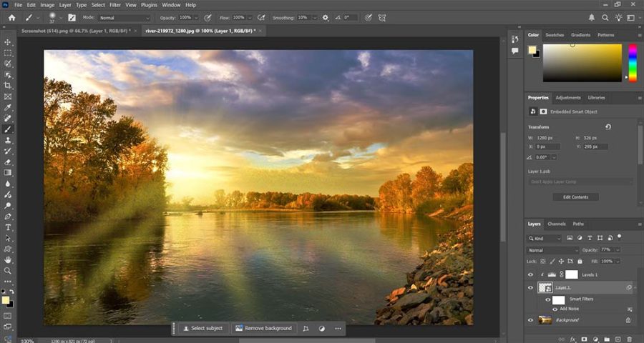Click the rainbow hue slider strip
Screen dimensions: 644x343
pyautogui.click(x=633, y=62)
